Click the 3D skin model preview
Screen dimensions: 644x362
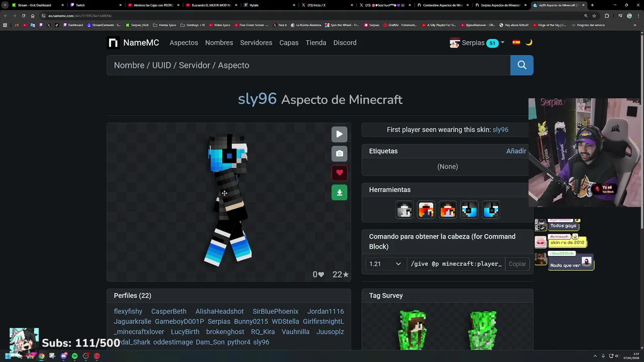(228, 201)
